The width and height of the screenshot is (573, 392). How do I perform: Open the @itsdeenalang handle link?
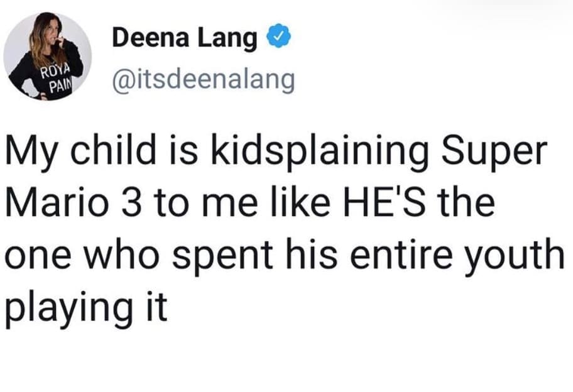[202, 80]
